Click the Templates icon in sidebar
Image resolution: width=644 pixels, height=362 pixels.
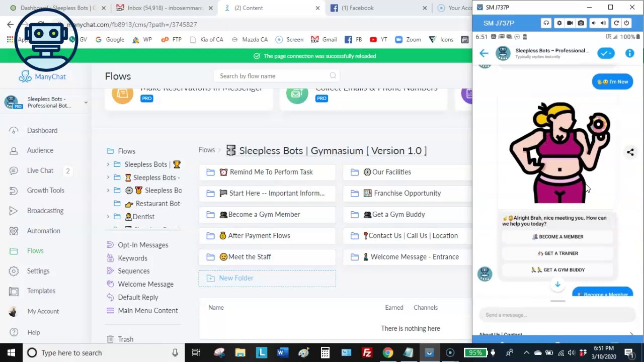pos(14,291)
